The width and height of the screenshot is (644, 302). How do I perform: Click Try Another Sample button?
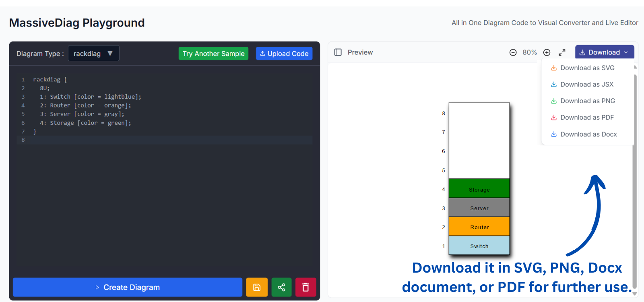click(x=213, y=54)
